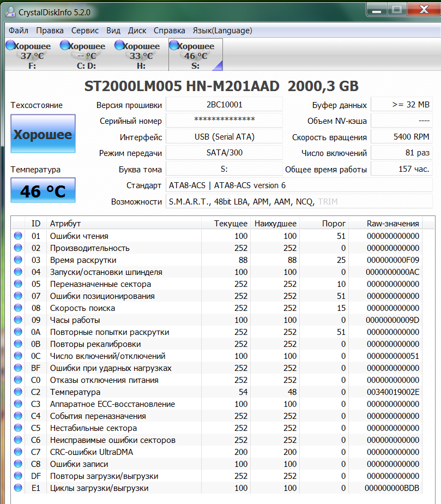Viewport: 441px width, 504px height.
Task: Click status orb for Скорость поиска row
Action: (x=18, y=308)
